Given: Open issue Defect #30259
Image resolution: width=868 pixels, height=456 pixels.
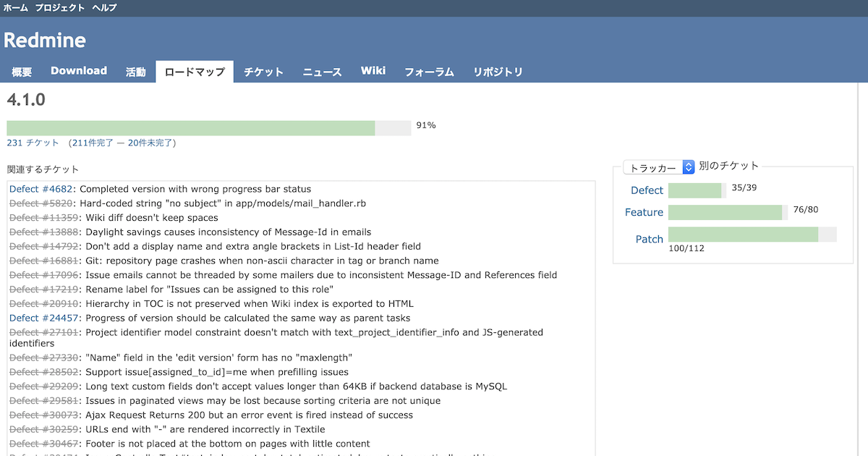Looking at the screenshot, I should click(x=45, y=429).
